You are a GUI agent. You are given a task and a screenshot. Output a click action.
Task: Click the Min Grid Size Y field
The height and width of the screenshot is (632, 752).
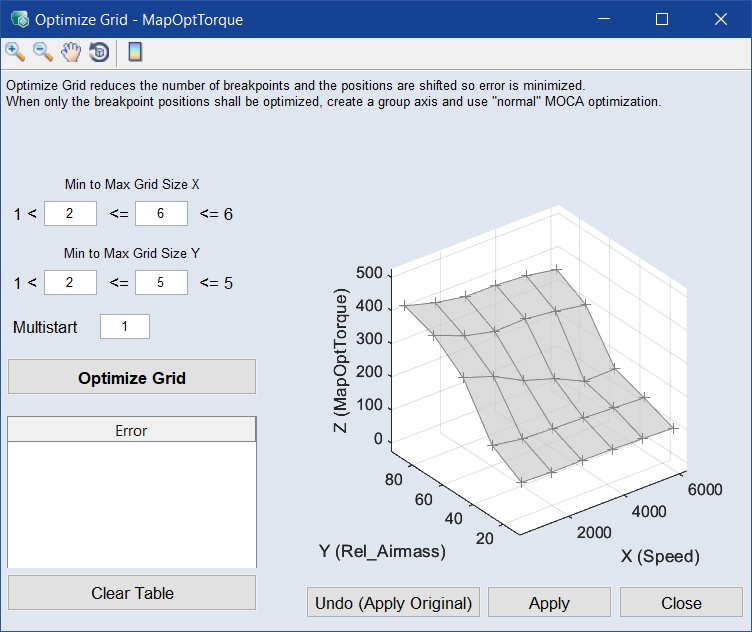[x=70, y=282]
